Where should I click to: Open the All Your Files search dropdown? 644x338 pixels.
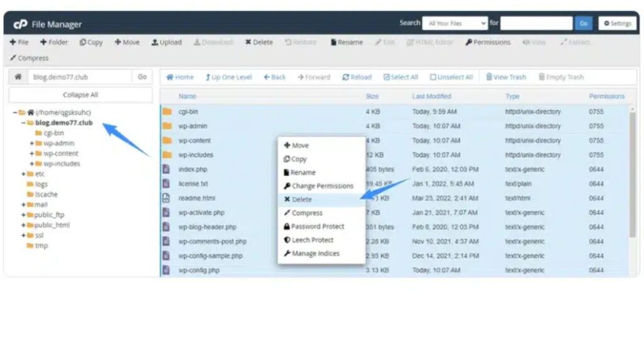point(455,23)
